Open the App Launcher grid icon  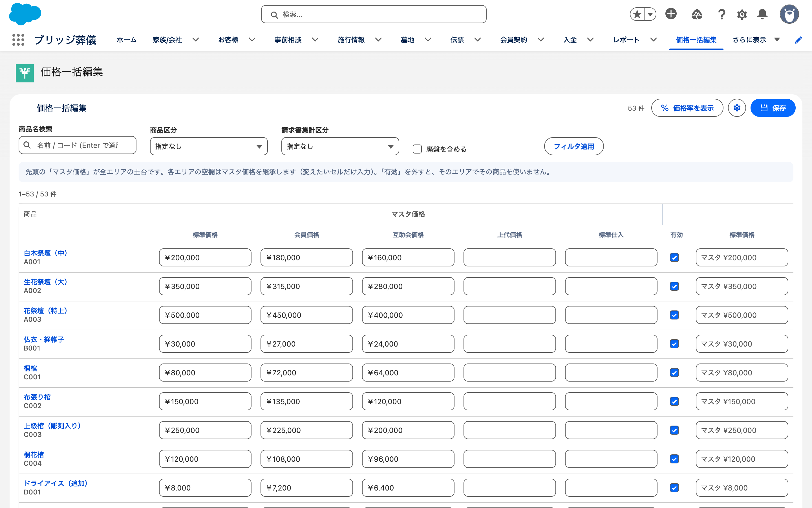tap(18, 40)
